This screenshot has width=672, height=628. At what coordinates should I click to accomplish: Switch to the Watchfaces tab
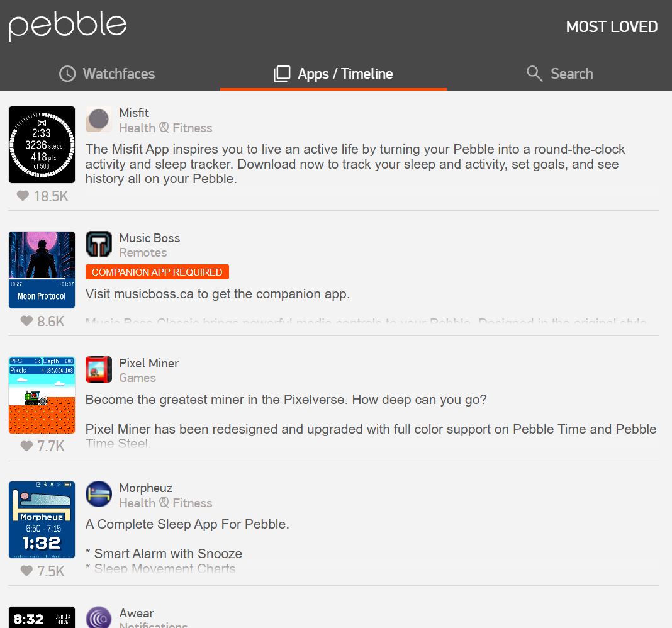pos(107,74)
